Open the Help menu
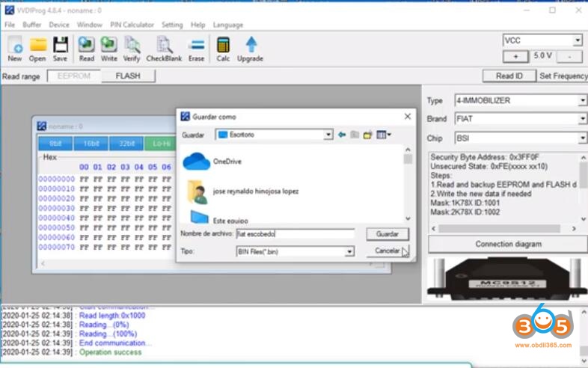The image size is (588, 368). (x=198, y=25)
